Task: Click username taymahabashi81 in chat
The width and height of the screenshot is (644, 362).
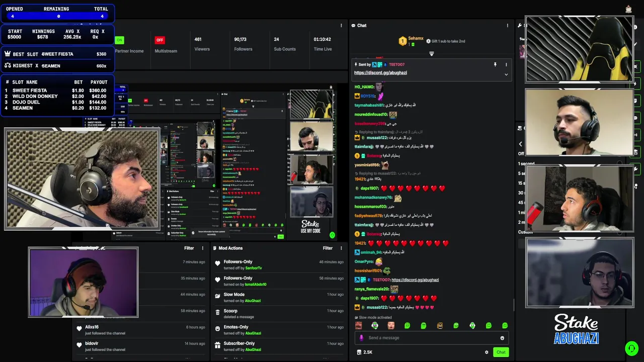Action: tap(369, 106)
